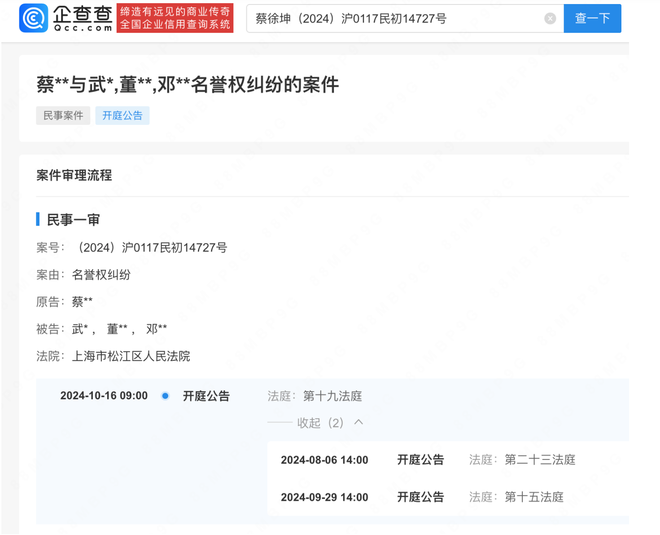Collapse the hearings list via 收起 (2)
Viewport: 660px width, 535px height.
coord(320,423)
